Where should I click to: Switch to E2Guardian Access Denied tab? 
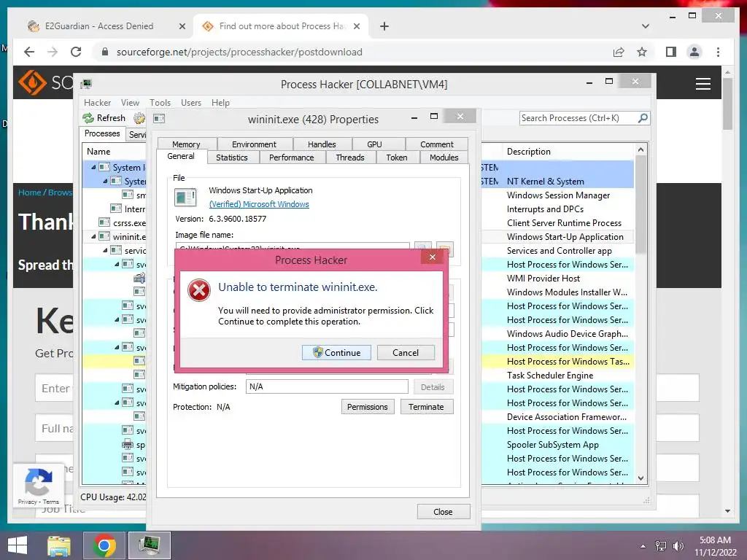click(107, 26)
